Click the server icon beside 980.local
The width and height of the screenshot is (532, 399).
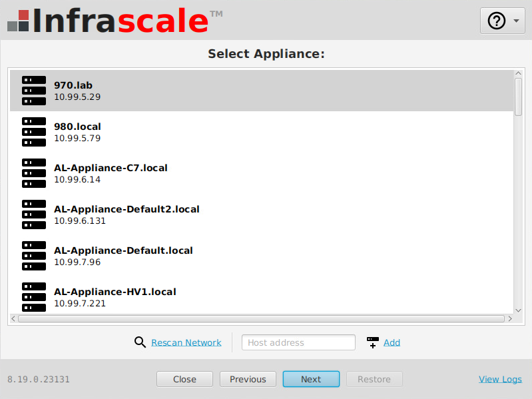34,132
